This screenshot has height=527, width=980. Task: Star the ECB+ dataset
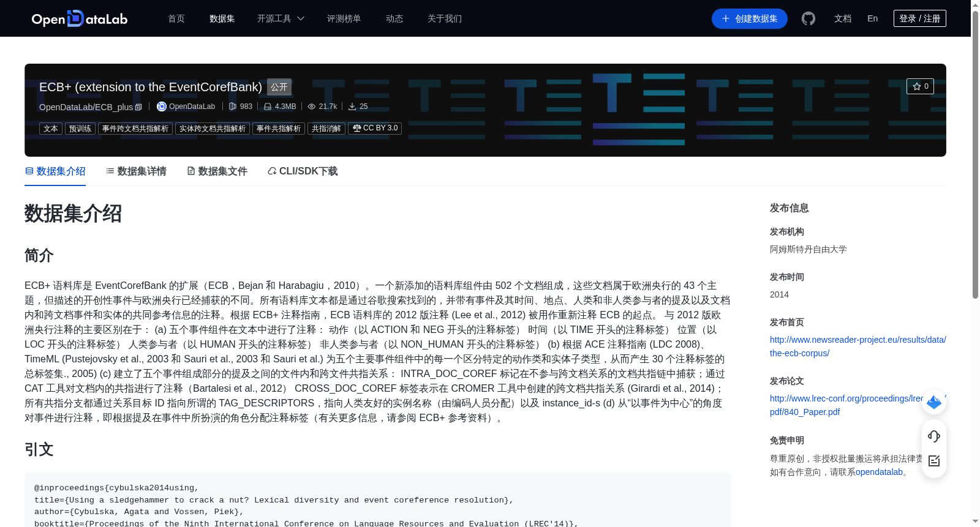pyautogui.click(x=920, y=86)
